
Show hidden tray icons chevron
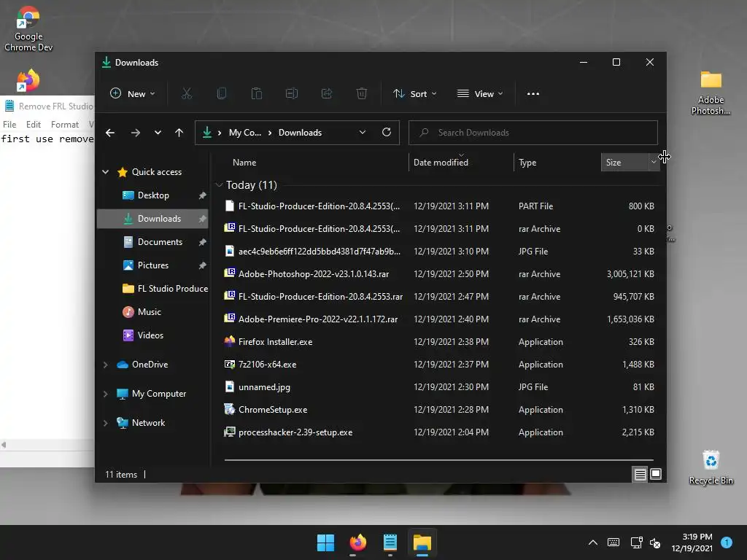593,542
